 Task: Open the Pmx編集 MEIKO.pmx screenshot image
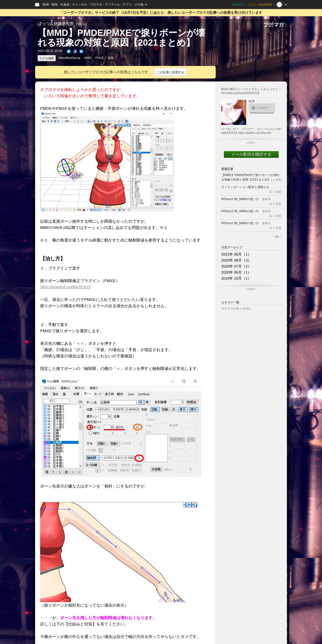120,427
